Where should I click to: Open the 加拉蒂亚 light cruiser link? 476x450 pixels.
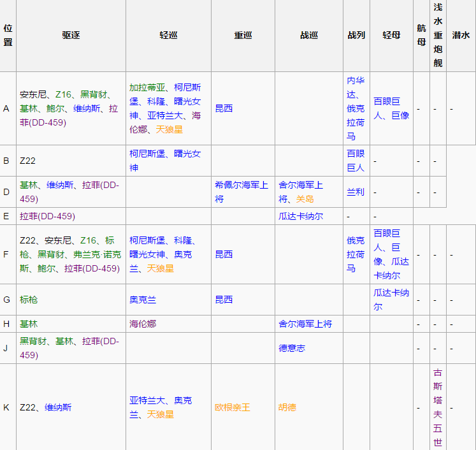point(147,87)
